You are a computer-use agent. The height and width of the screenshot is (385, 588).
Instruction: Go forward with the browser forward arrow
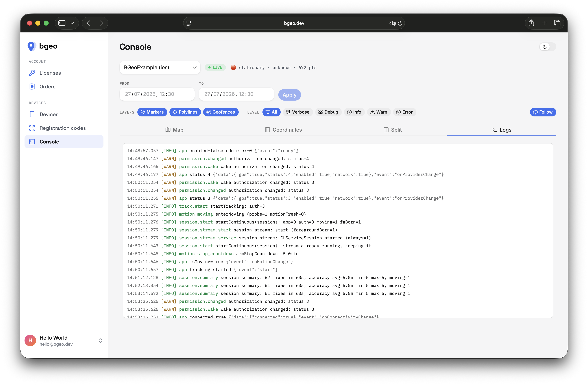(101, 23)
